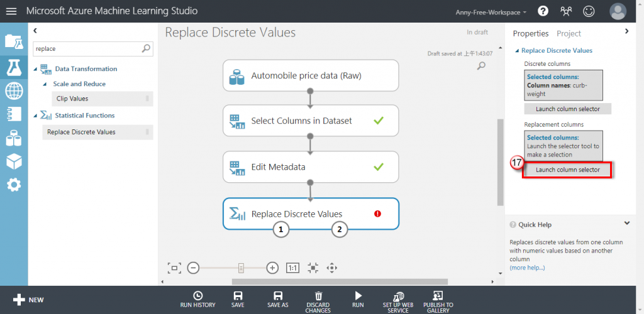Open Projects in left sidebar
The height and width of the screenshot is (314, 644).
(14, 42)
